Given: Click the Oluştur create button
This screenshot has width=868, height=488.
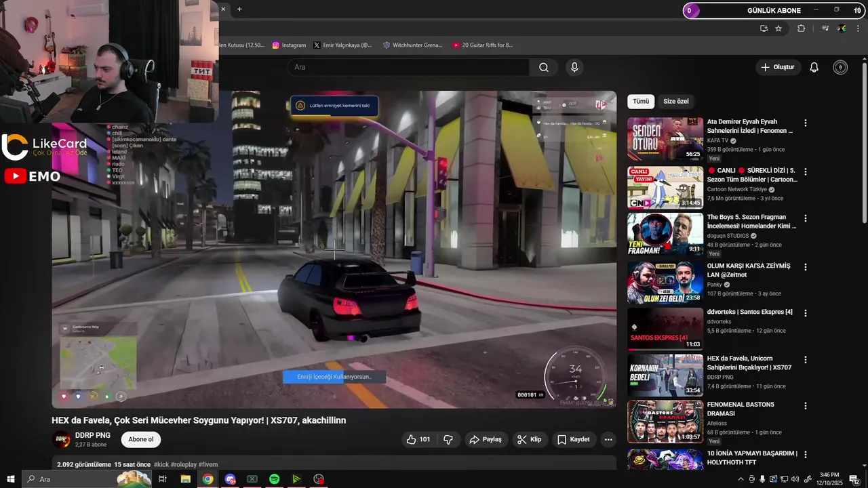Looking at the screenshot, I should (x=778, y=67).
